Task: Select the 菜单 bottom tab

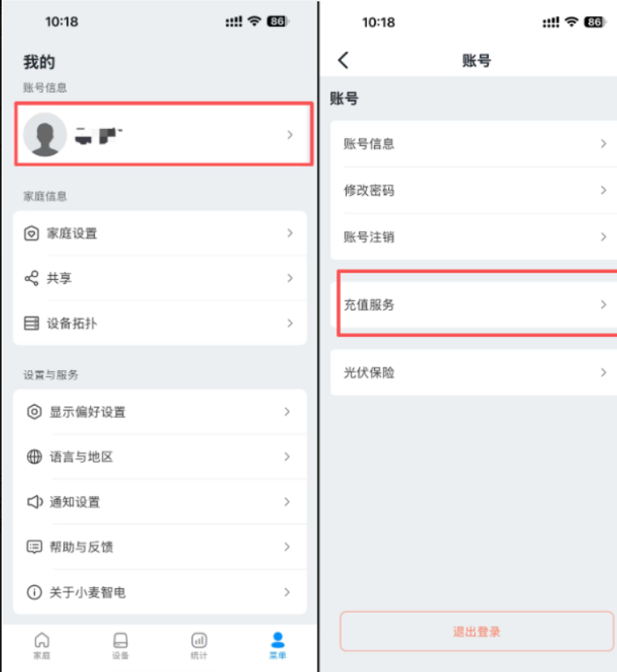Action: pos(278,646)
